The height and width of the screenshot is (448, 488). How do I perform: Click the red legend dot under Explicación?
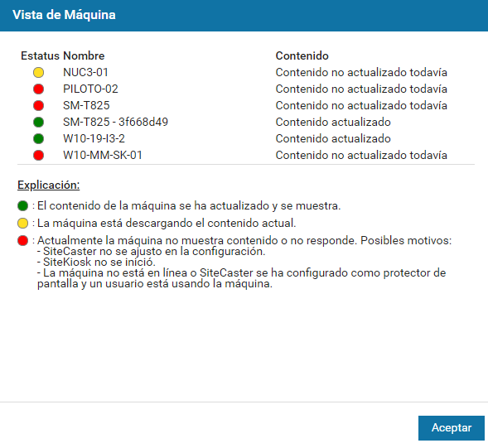coord(22,240)
